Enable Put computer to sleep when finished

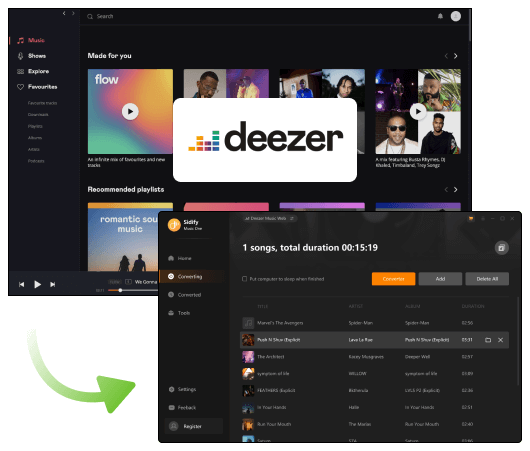click(x=244, y=279)
